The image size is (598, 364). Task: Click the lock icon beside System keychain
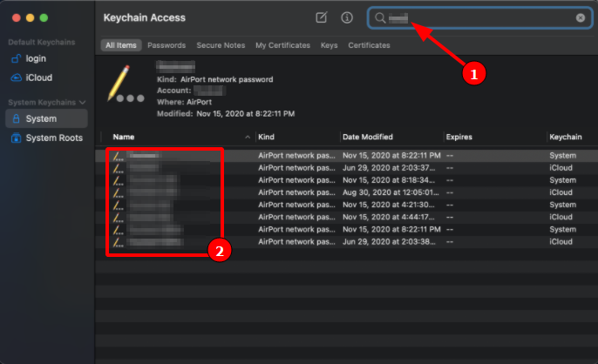[16, 118]
